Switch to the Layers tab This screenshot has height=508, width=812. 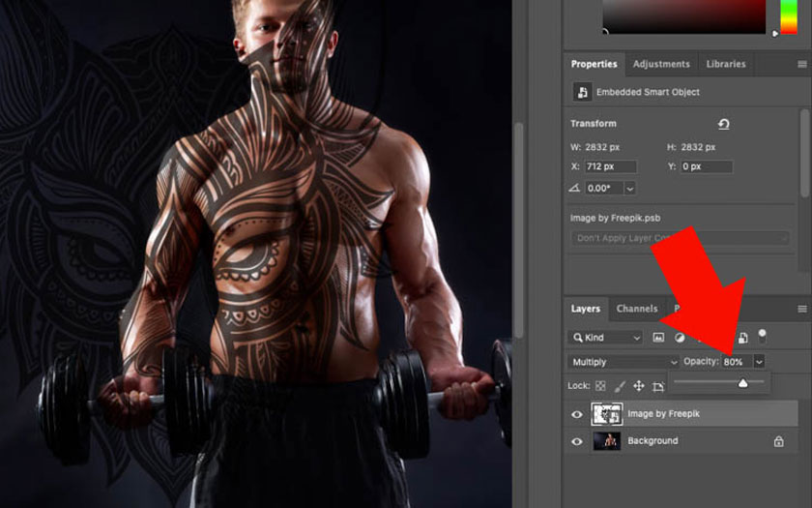pyautogui.click(x=586, y=309)
